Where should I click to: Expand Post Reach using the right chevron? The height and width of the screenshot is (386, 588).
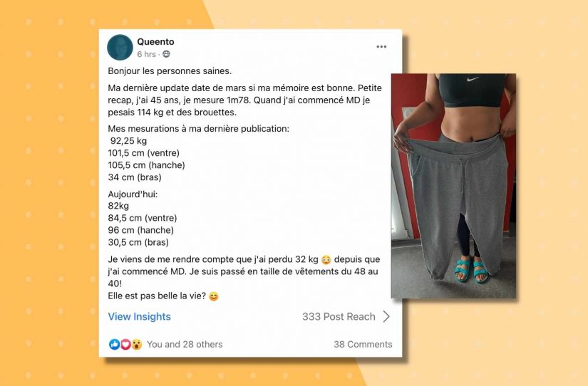(x=386, y=317)
